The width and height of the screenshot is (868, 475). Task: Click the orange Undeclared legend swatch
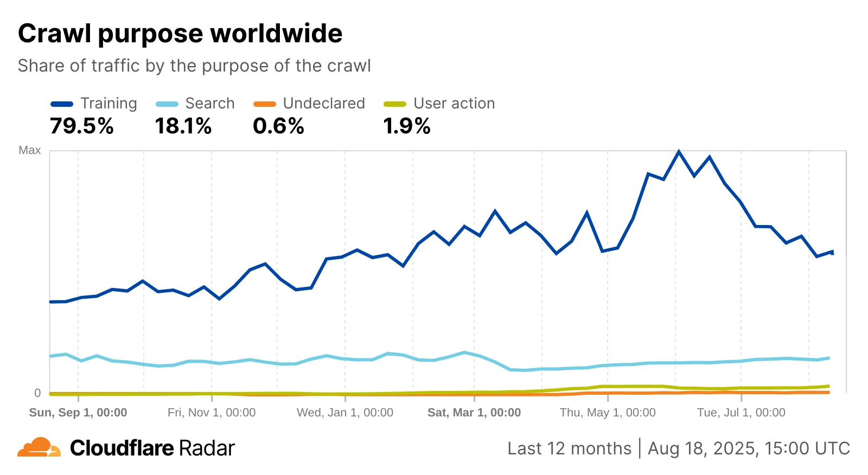[x=264, y=104]
